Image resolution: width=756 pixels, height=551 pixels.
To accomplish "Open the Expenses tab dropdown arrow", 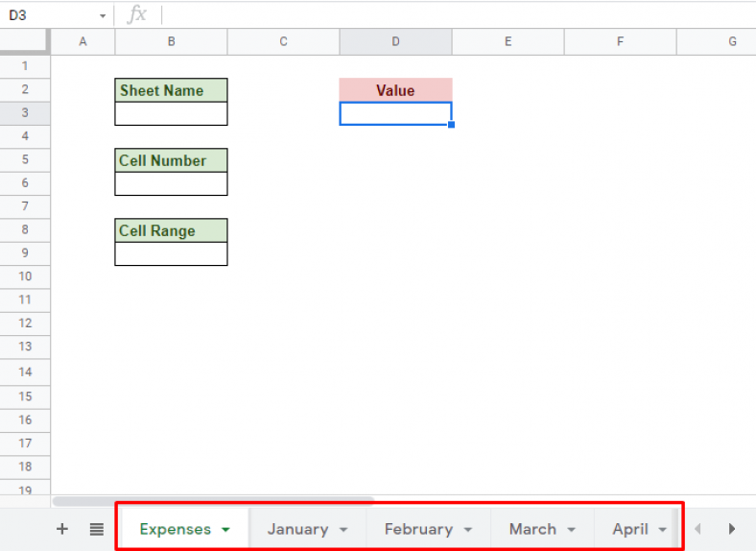I will coord(225,530).
